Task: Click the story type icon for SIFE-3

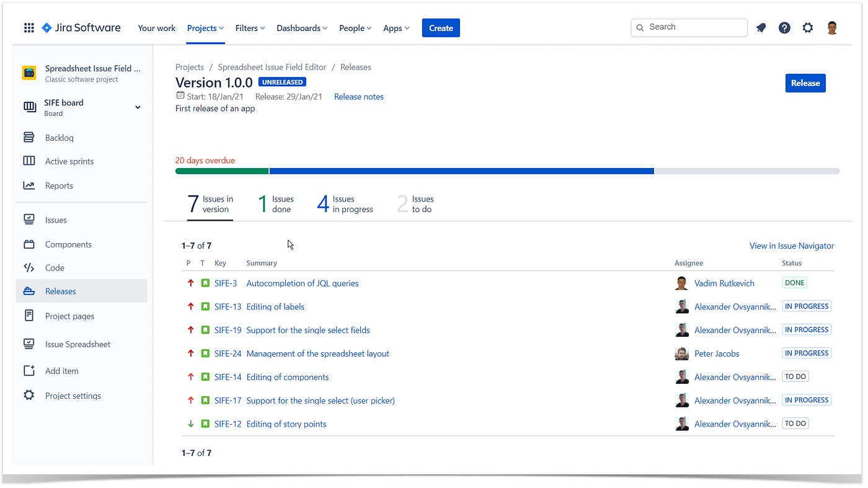Action: coord(205,283)
